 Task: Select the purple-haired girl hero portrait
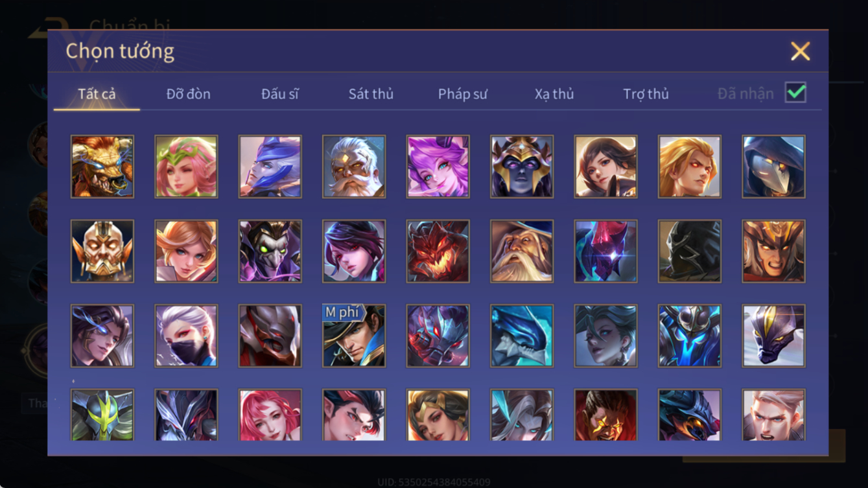[x=438, y=167]
